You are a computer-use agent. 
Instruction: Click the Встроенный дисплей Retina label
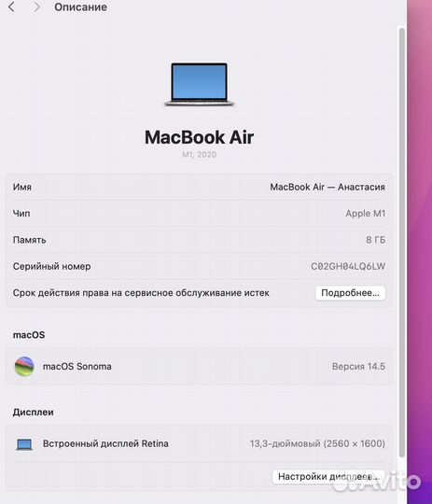pos(105,444)
